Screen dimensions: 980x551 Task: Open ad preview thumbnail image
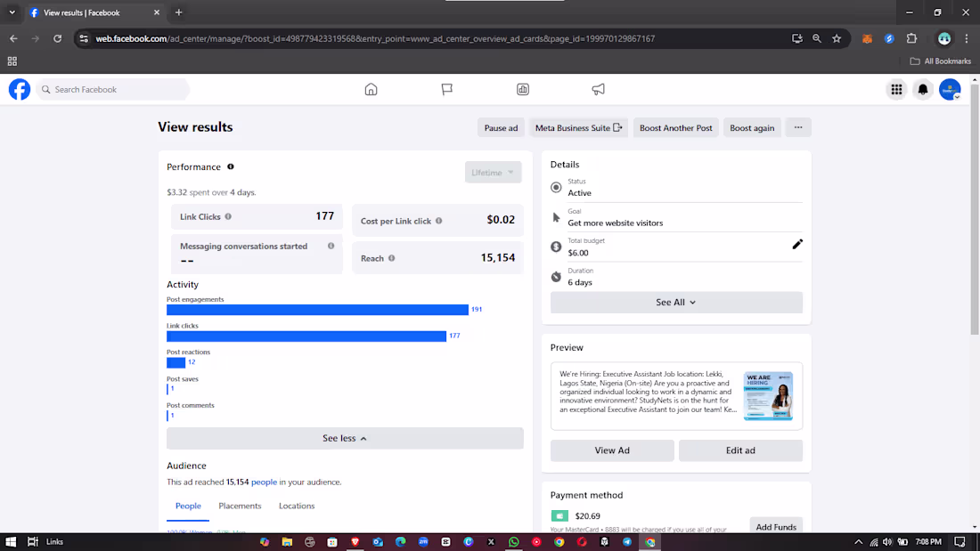pos(768,396)
